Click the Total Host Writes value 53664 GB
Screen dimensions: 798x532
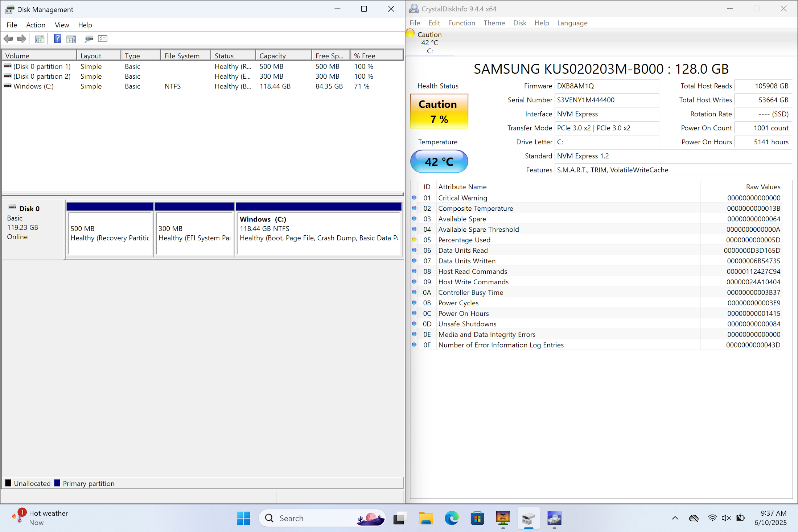point(763,100)
